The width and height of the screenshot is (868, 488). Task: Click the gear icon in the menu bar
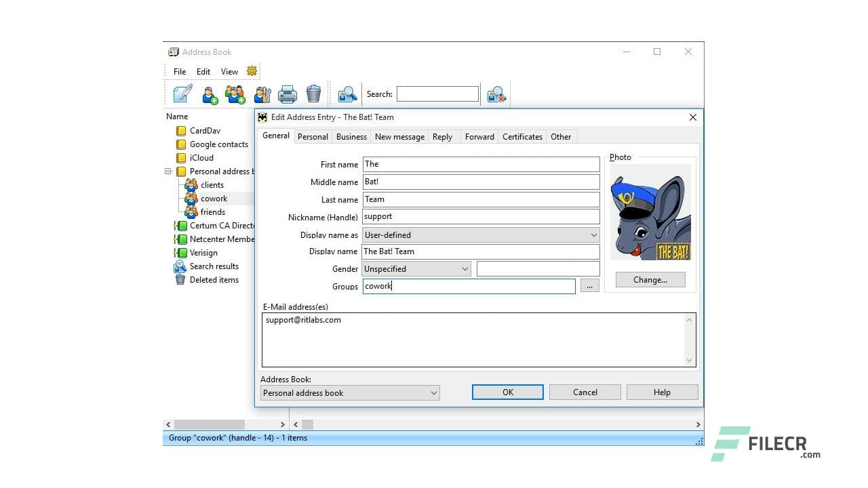[252, 70]
